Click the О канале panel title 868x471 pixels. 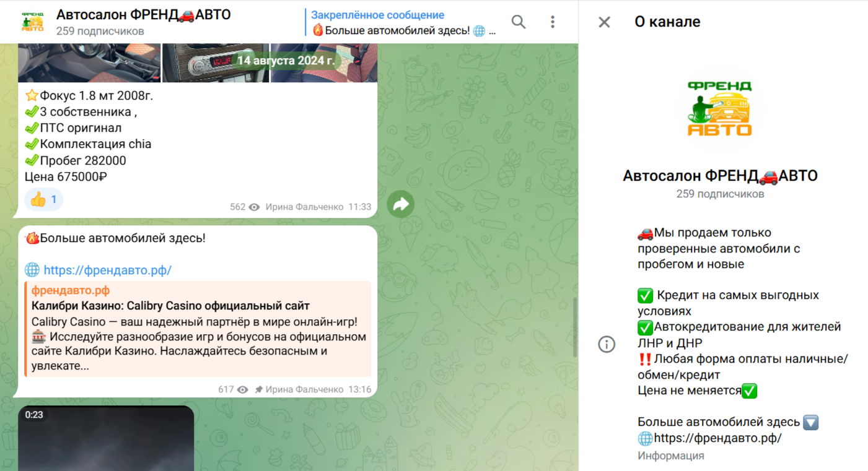click(667, 22)
